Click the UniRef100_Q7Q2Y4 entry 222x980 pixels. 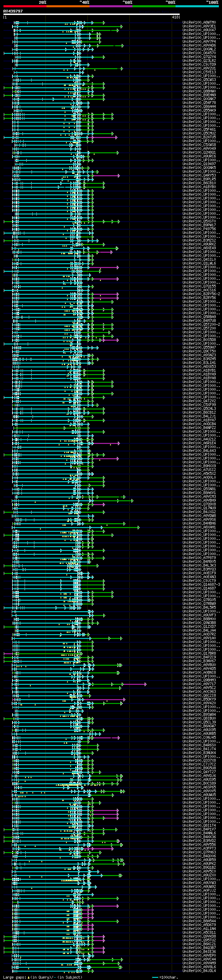click(199, 57)
